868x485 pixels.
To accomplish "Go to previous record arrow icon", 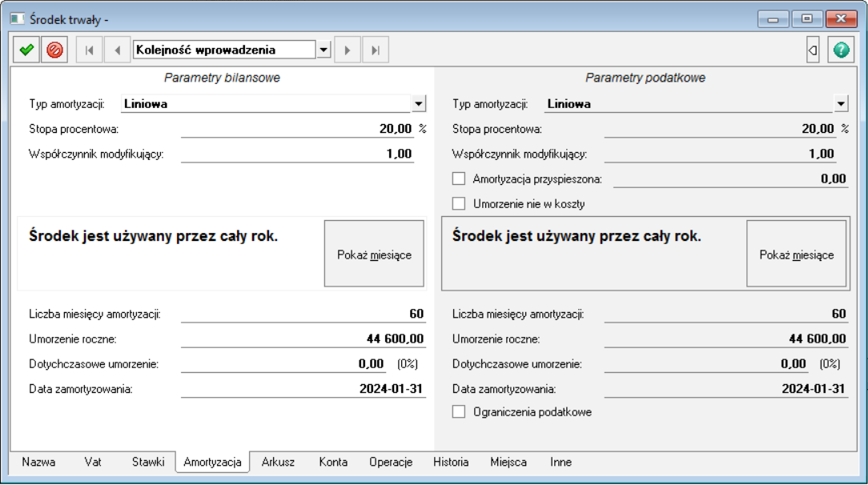I will (x=117, y=50).
